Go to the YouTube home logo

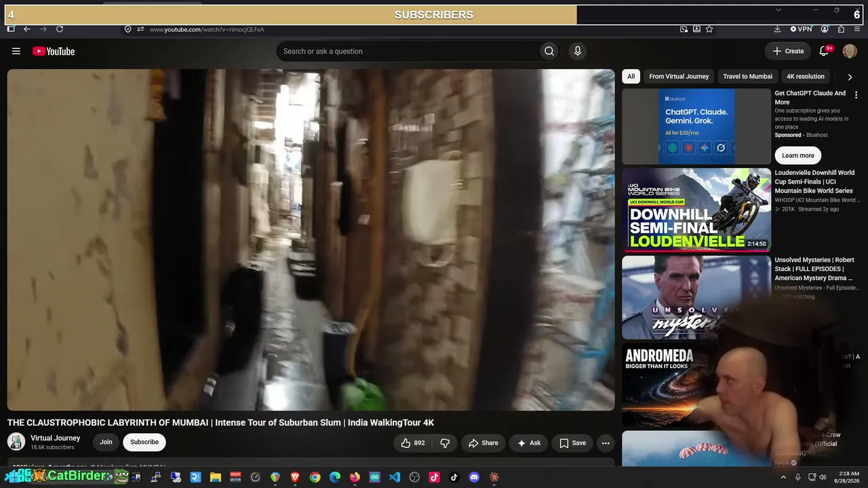click(54, 51)
